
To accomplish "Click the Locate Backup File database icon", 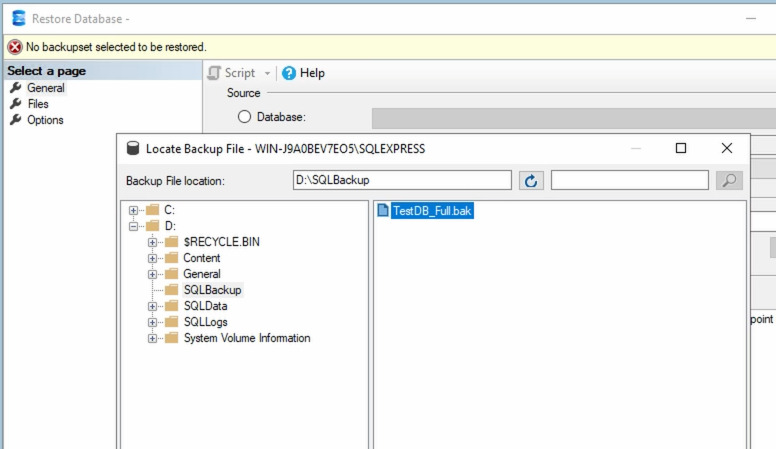I will click(133, 149).
